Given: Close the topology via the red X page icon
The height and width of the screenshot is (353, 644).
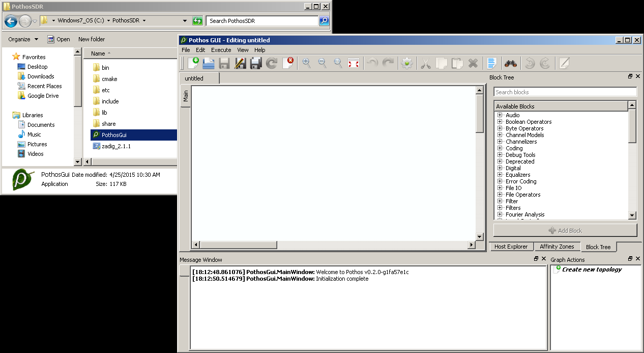Looking at the screenshot, I should pos(288,63).
